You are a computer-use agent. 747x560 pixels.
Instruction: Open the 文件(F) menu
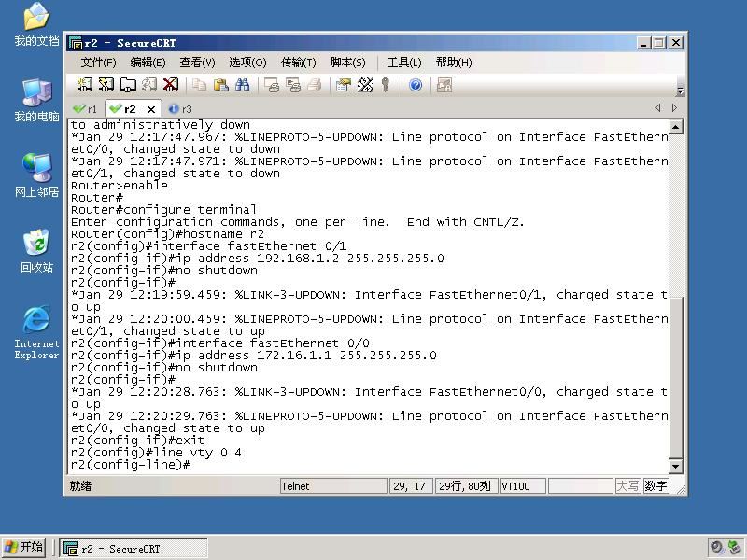[98, 63]
